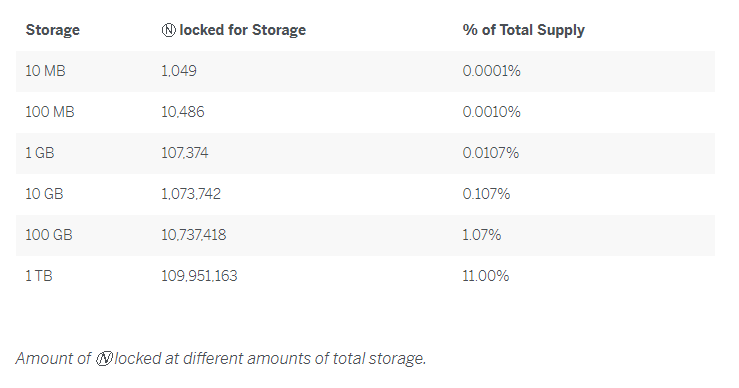The width and height of the screenshot is (739, 388).
Task: Click the 1 GB storage cell
Action: point(40,153)
